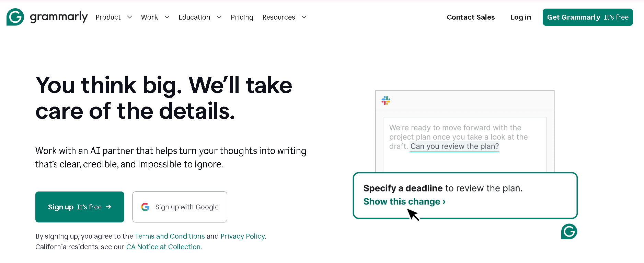Select Pricing in the navigation bar
This screenshot has width=644, height=263.
coord(242,17)
